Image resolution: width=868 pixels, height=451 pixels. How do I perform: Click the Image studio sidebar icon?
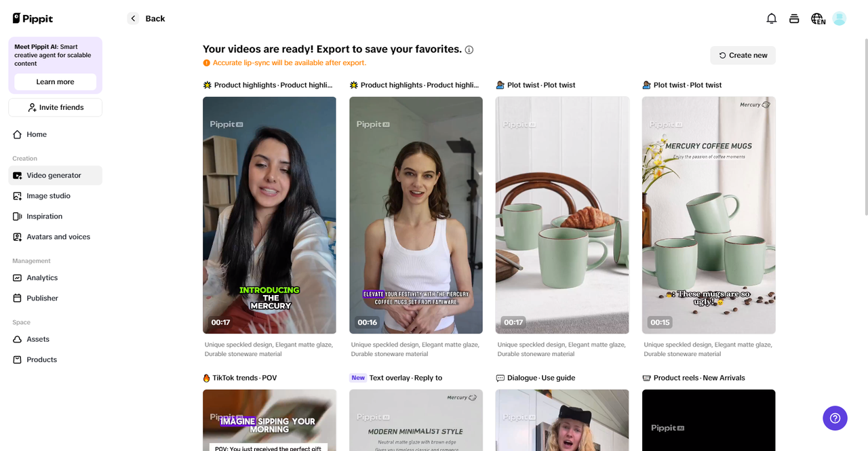click(x=18, y=196)
